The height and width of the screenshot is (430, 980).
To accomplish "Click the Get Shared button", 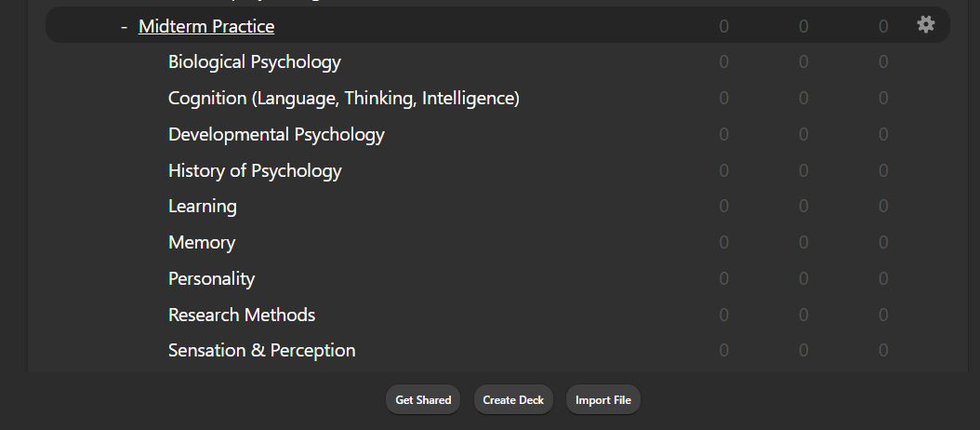I will (x=423, y=399).
